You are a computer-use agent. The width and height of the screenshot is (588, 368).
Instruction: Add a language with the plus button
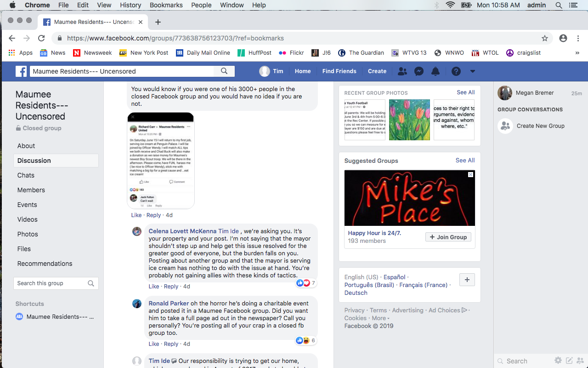click(x=467, y=280)
